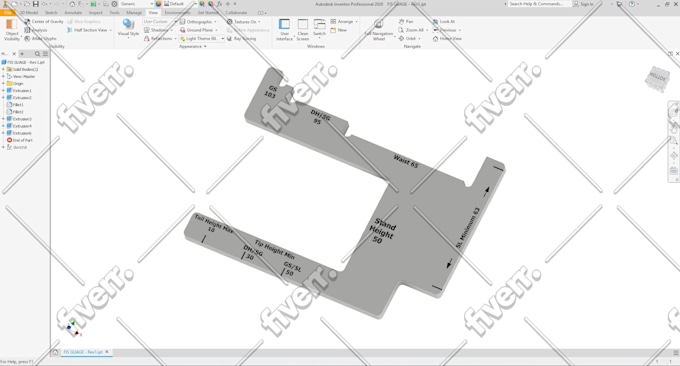The height and width of the screenshot is (366, 680).
Task: Click the Look At tool
Action: (444, 21)
